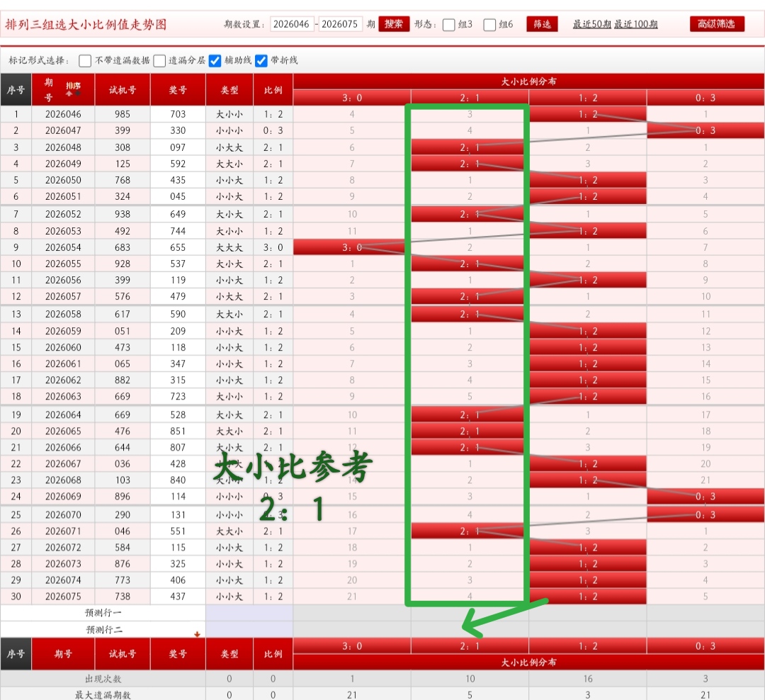765x700 pixels.
Task: Click the descending sort icon in 期号 header
Action: click(x=76, y=93)
